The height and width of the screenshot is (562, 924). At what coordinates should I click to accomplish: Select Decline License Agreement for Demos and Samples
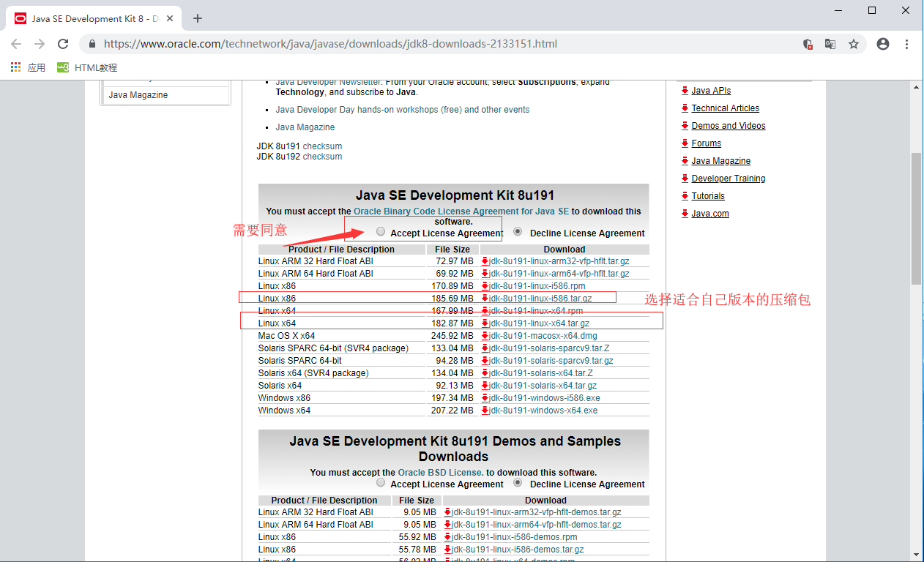coord(518,483)
